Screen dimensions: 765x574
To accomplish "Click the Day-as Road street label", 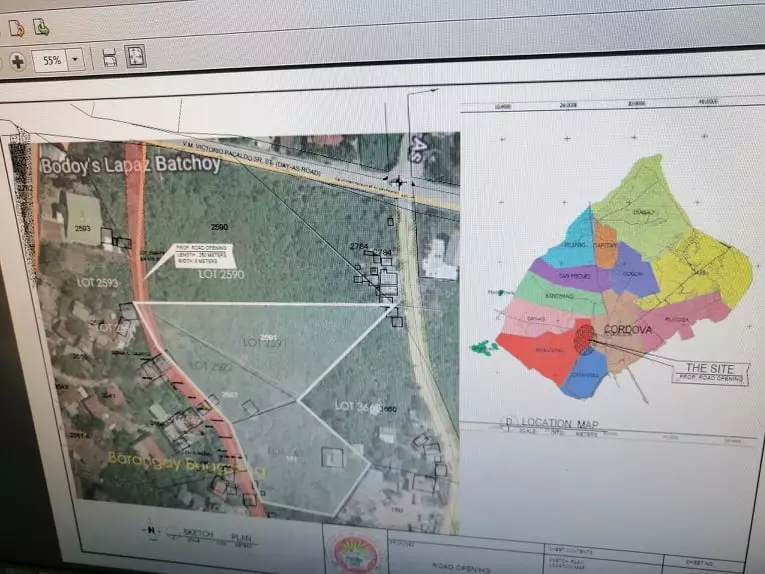I will [x=252, y=158].
